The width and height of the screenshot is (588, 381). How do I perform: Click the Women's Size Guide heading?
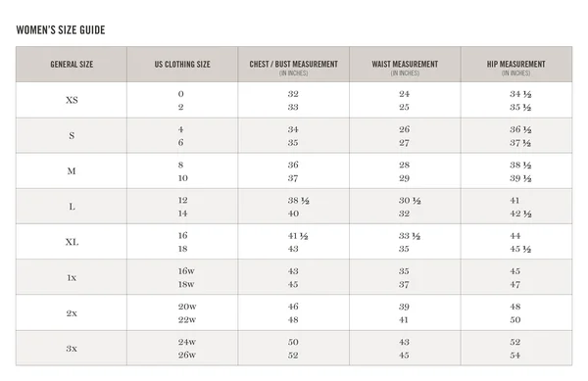click(61, 30)
